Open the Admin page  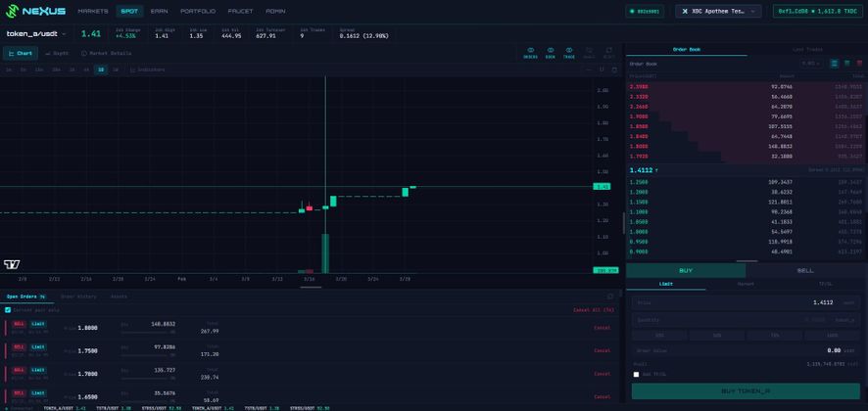point(275,11)
